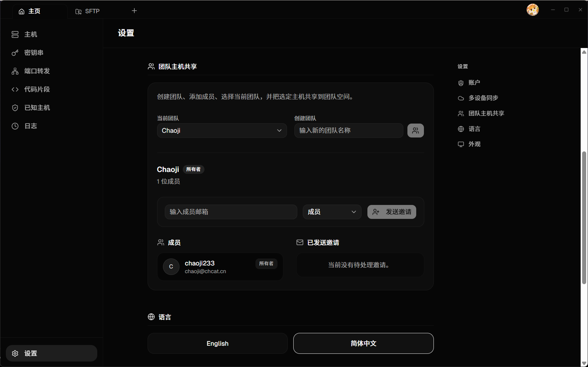Select English language option
The height and width of the screenshot is (367, 588).
click(x=217, y=344)
